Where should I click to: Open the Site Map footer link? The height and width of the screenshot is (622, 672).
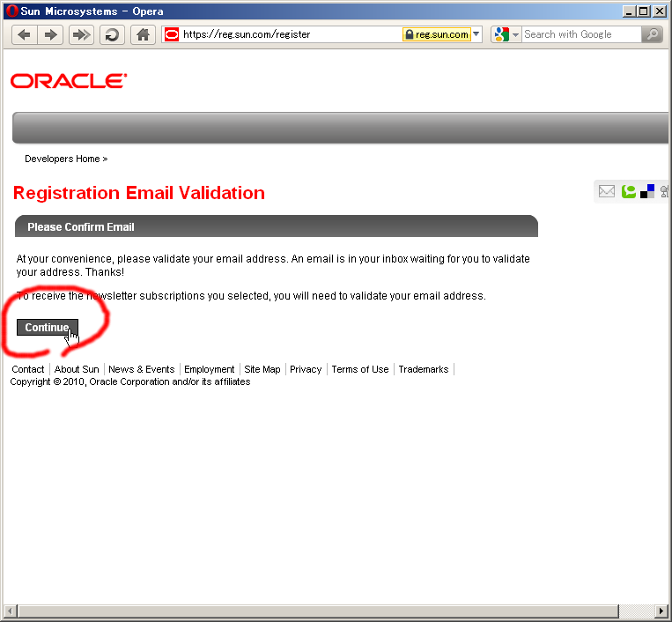pos(262,369)
